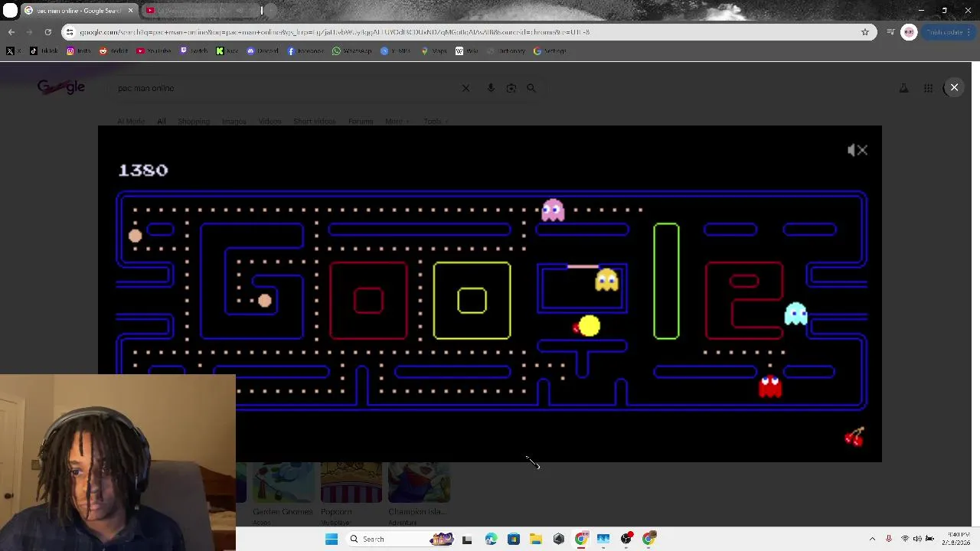
Task: Bookmark this page with the star icon
Action: pyautogui.click(x=865, y=32)
